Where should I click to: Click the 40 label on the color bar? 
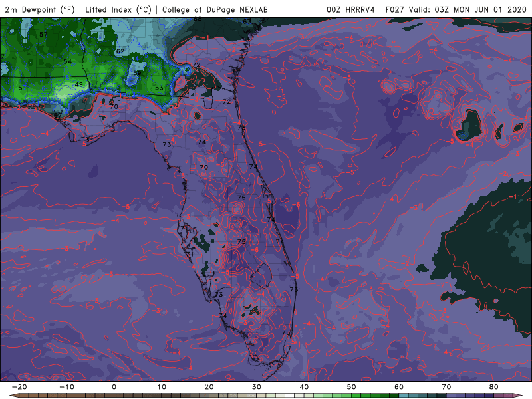(x=304, y=387)
